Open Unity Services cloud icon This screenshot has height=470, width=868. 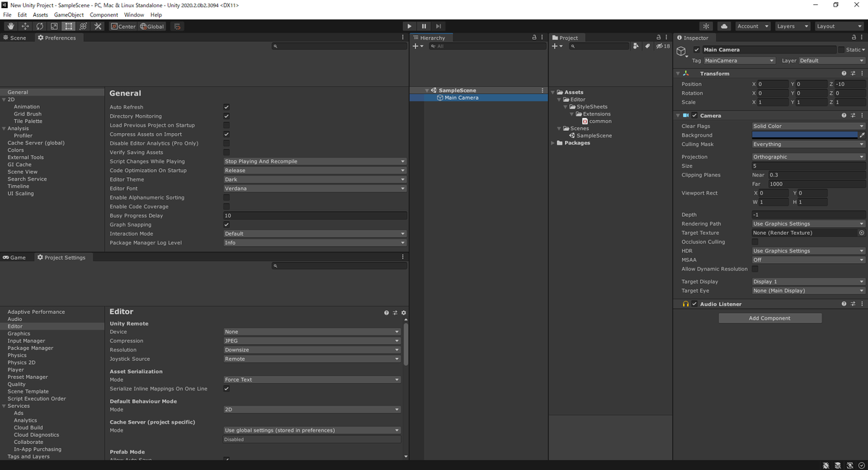point(724,26)
